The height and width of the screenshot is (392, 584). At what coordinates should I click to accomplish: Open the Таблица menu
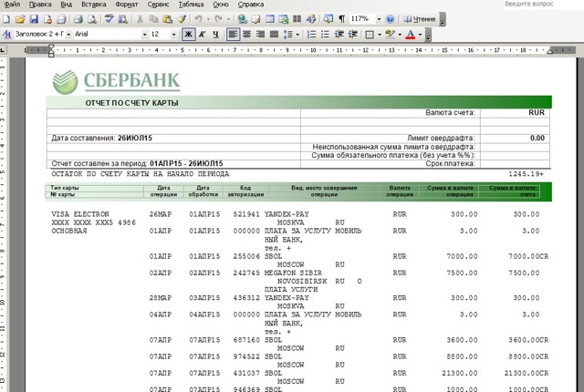pyautogui.click(x=191, y=5)
